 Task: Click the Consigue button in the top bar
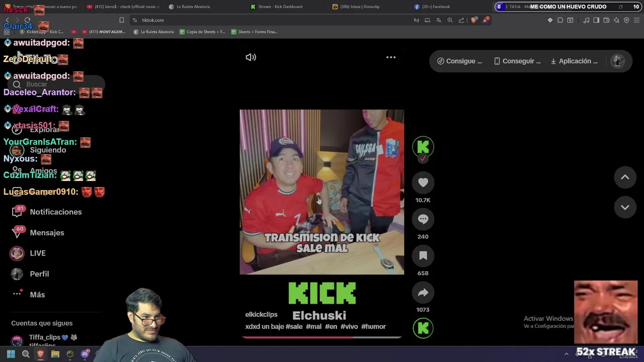click(x=459, y=61)
